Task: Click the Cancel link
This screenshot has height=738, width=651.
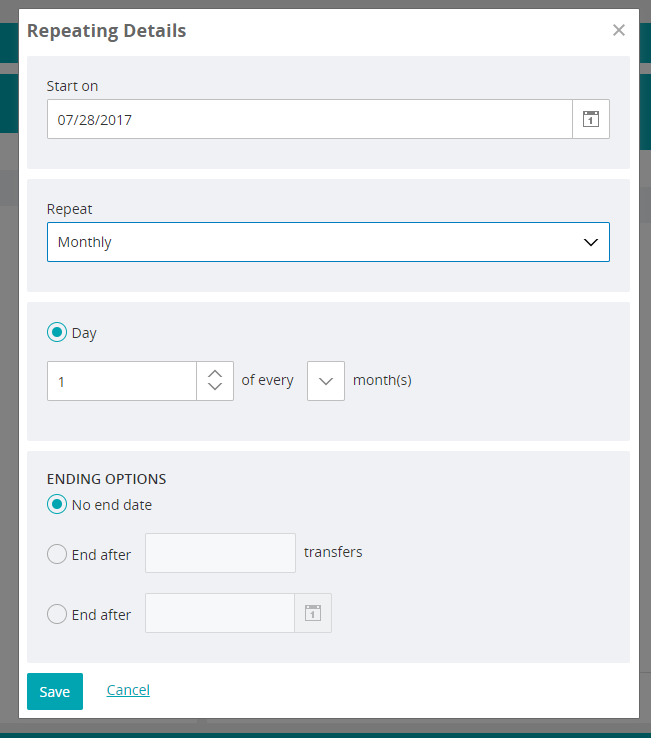Action: pyautogui.click(x=128, y=690)
